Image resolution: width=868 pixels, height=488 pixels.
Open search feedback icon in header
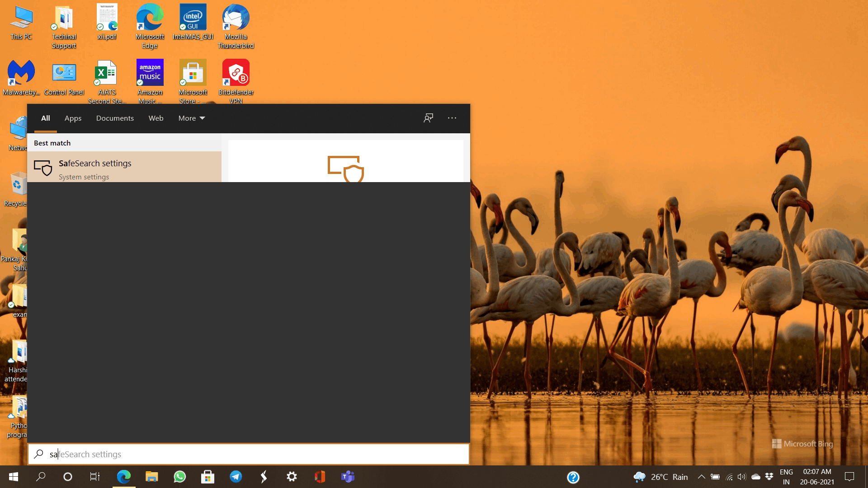tap(428, 118)
